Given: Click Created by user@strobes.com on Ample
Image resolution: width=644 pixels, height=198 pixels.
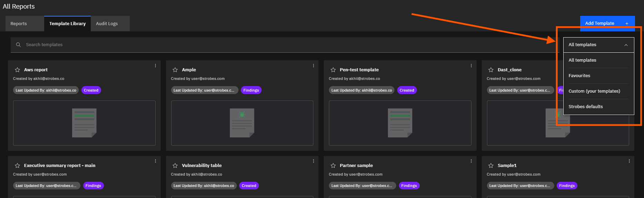Looking at the screenshot, I should (x=198, y=79).
